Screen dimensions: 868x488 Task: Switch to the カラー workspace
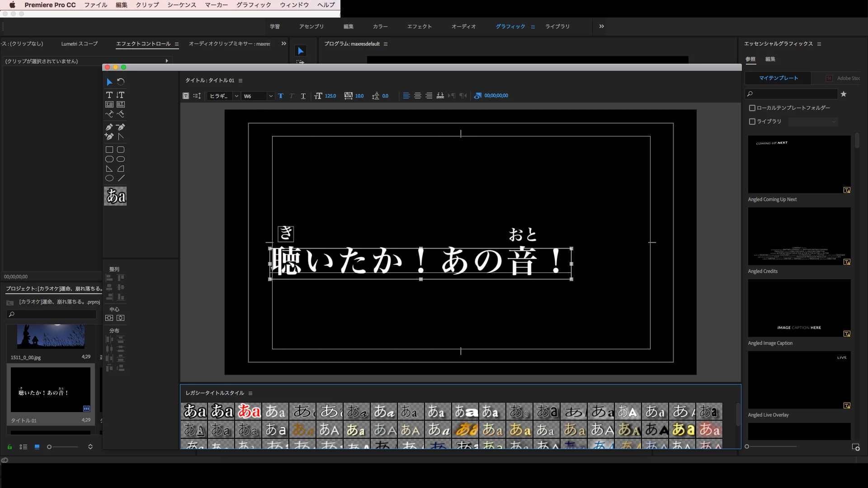[380, 27]
